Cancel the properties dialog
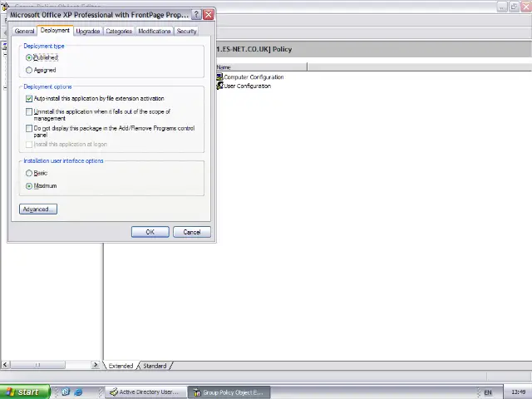Screen dimensions: 532x399 pos(192,232)
